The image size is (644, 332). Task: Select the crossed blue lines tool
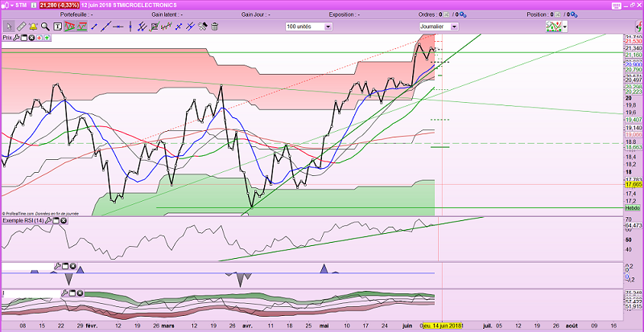pos(190,27)
